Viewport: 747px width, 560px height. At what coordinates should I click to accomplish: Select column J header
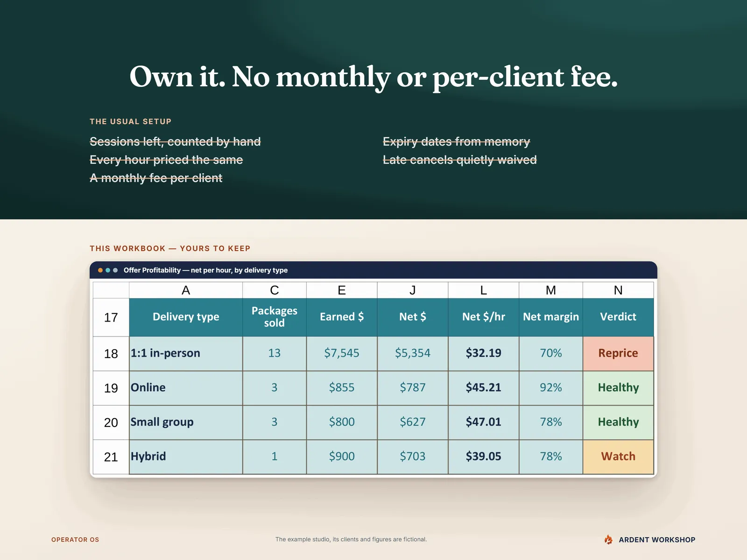[413, 290]
